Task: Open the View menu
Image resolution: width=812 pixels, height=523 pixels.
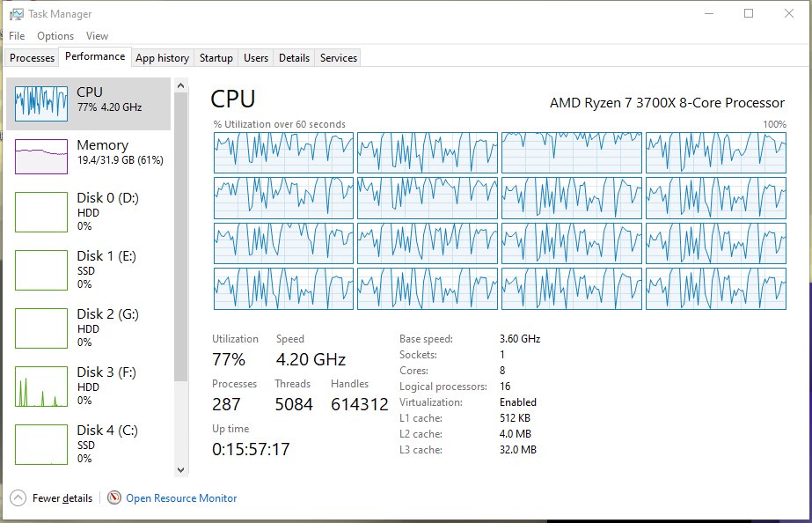Action: point(97,36)
